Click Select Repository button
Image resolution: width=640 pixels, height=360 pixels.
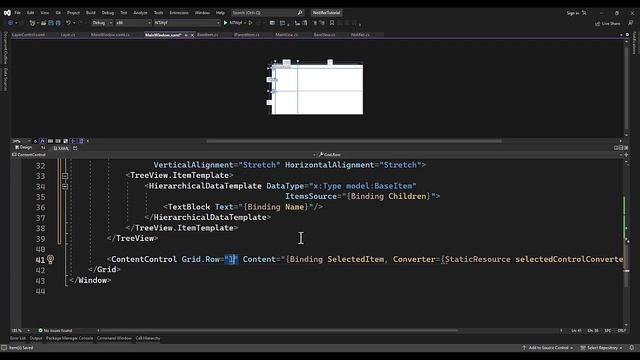602,348
